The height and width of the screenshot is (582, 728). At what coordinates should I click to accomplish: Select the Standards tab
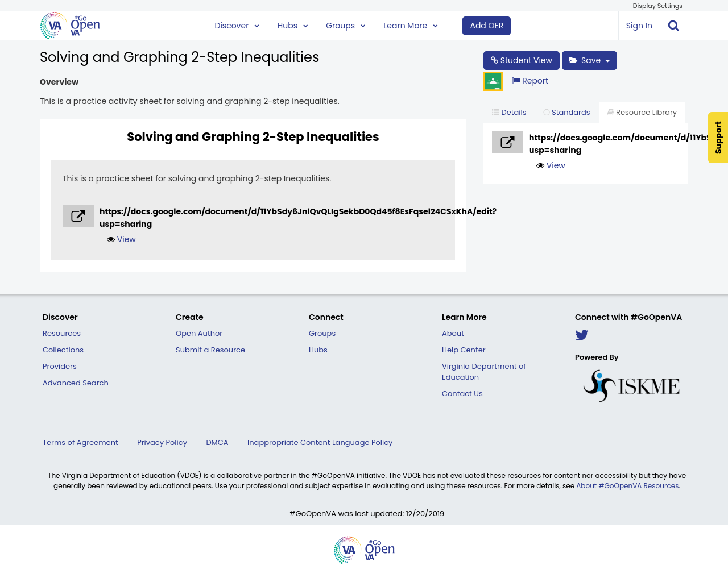click(x=566, y=113)
